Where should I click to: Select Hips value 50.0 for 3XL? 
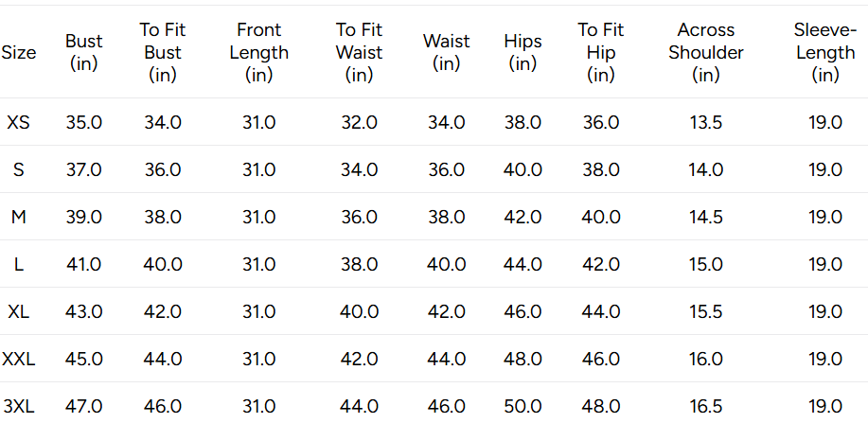[523, 407]
